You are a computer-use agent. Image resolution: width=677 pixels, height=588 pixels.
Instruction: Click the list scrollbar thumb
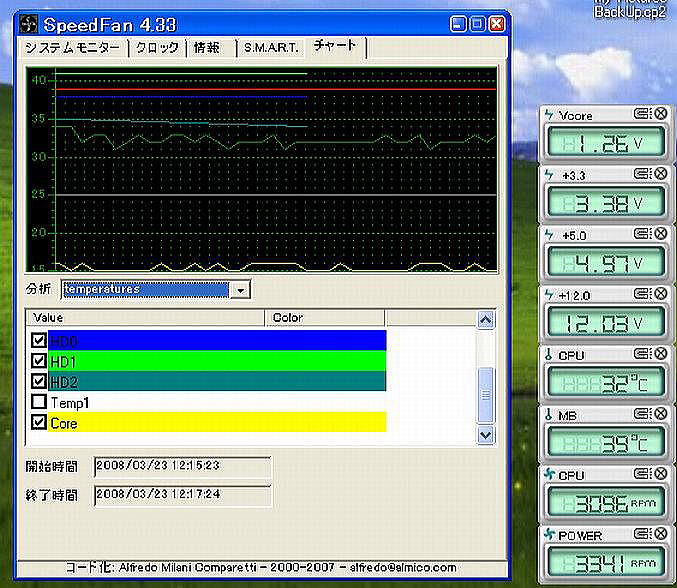pyautogui.click(x=486, y=395)
